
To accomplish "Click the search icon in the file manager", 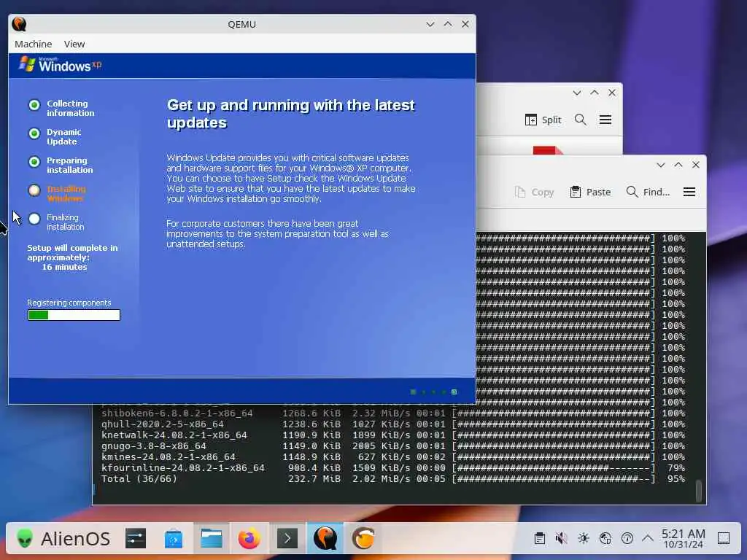I will pos(580,120).
